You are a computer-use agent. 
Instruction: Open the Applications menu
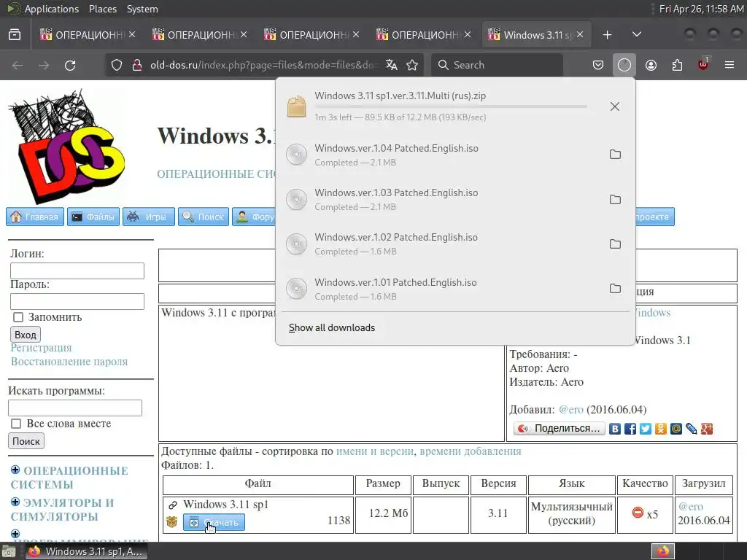52,9
